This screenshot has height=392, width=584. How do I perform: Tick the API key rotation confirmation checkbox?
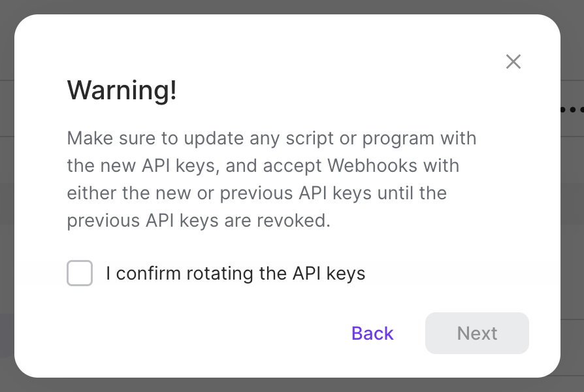[80, 273]
